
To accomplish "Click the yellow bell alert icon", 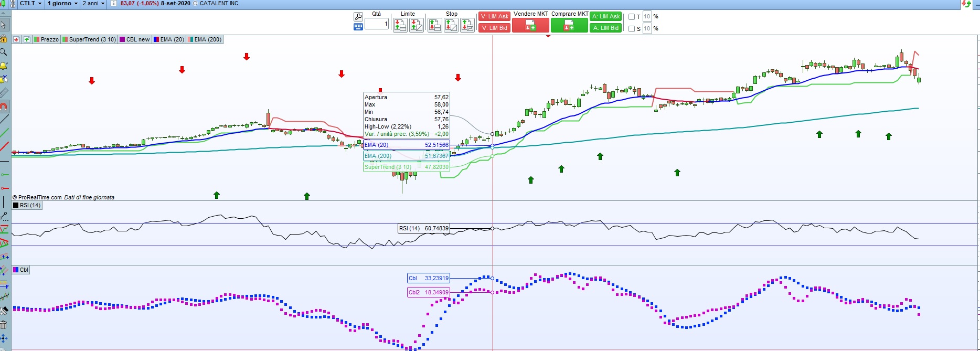I will pos(4,66).
